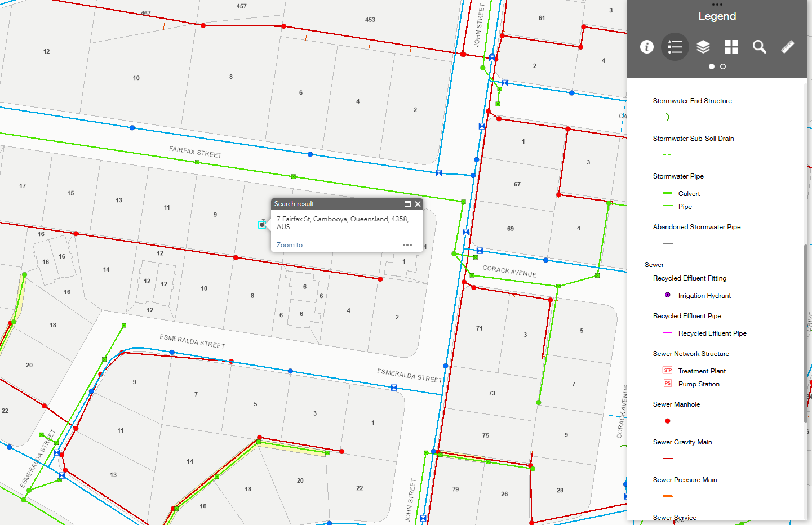Open popup more-actions ellipsis menu
Image resolution: width=812 pixels, height=525 pixels.
[407, 245]
